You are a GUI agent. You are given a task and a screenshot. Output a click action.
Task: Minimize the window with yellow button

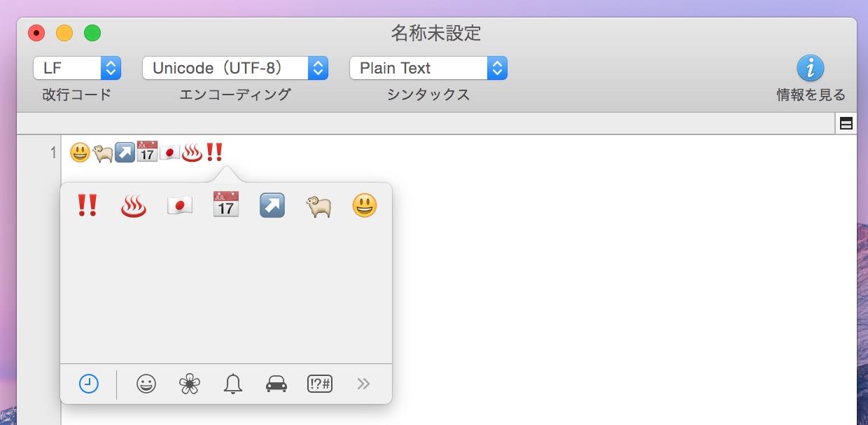tap(64, 33)
